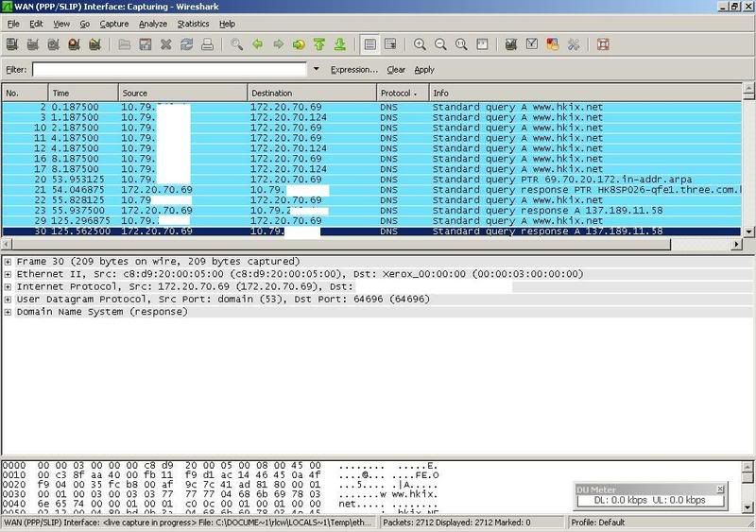Open the Go menu
This screenshot has height=532, width=756.
[x=85, y=24]
